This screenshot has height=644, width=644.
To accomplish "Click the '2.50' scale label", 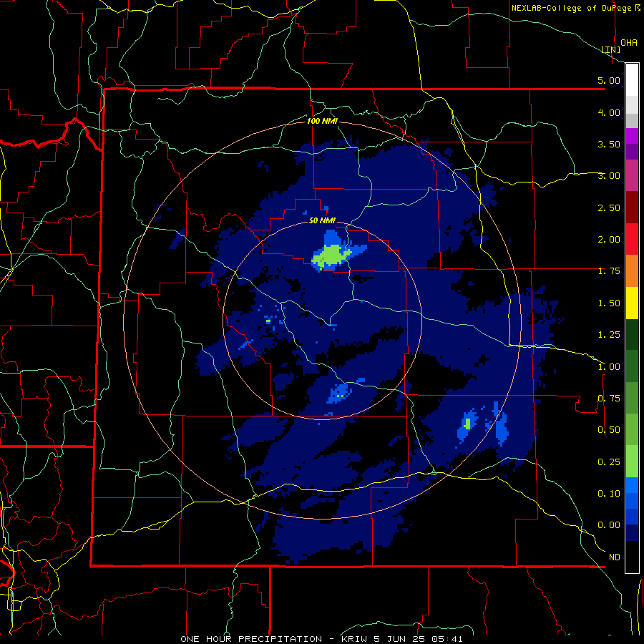I will pos(609,208).
